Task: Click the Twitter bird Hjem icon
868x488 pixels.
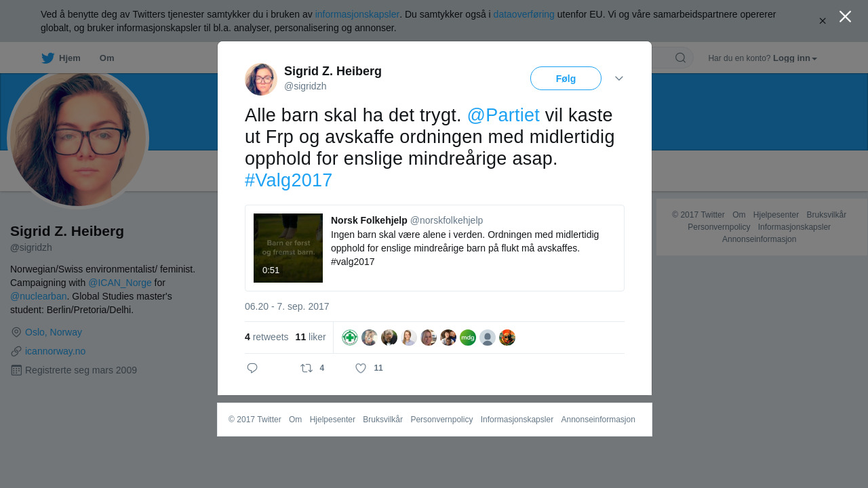Action: [47, 58]
